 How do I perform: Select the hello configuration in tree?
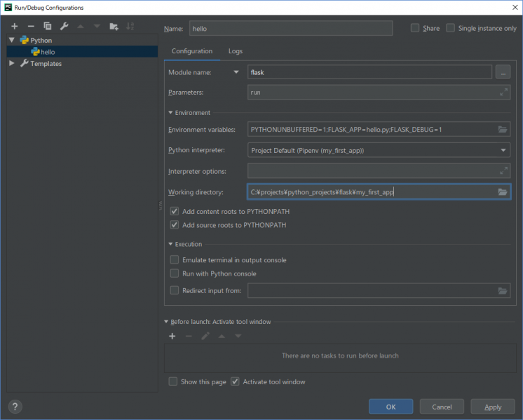tap(82, 52)
